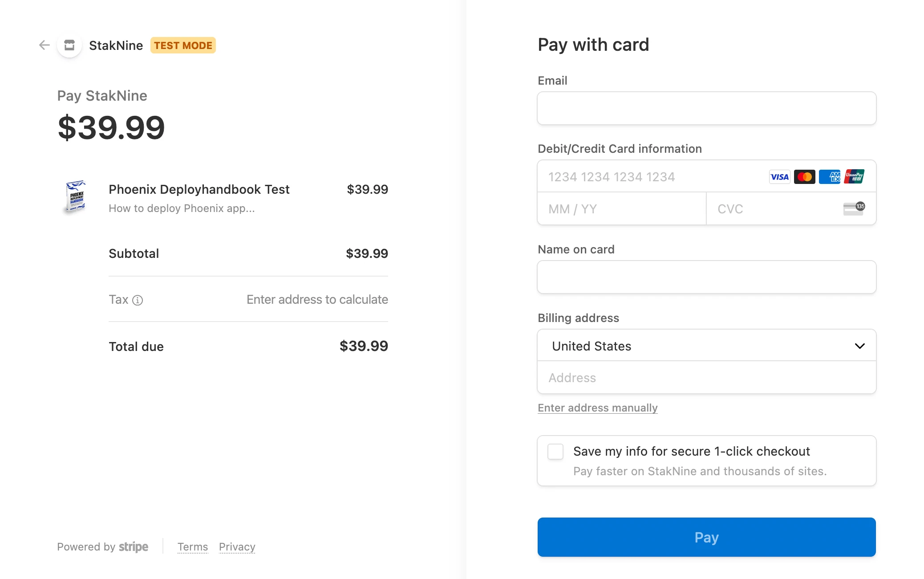The height and width of the screenshot is (579, 924).
Task: Open the Privacy link
Action: tap(237, 546)
